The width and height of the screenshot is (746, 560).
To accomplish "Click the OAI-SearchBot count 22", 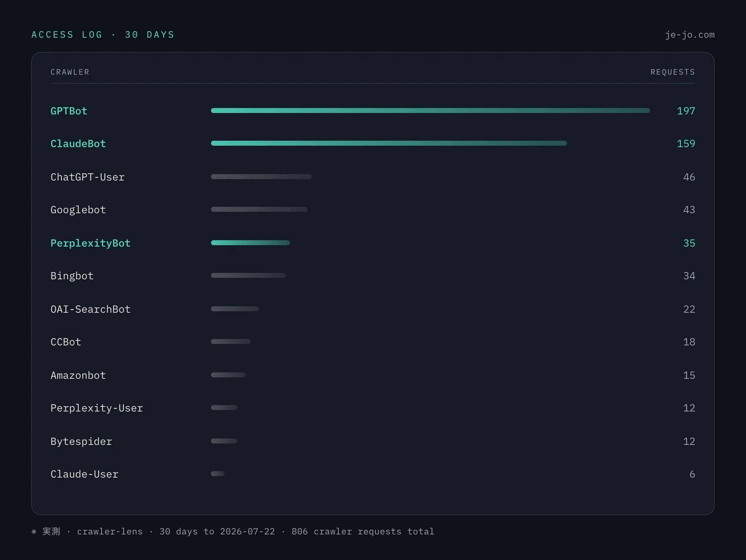I will click(x=689, y=309).
